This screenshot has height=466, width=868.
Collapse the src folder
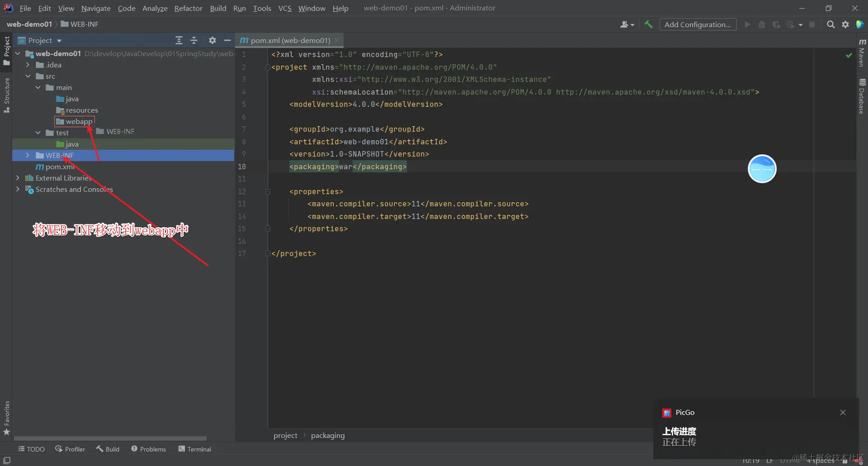[x=28, y=76]
